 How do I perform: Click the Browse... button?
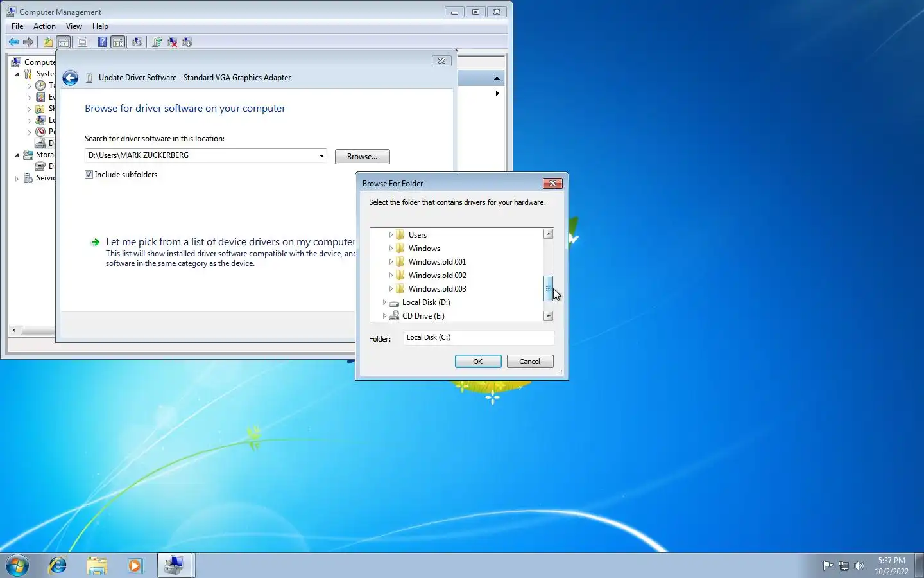363,157
